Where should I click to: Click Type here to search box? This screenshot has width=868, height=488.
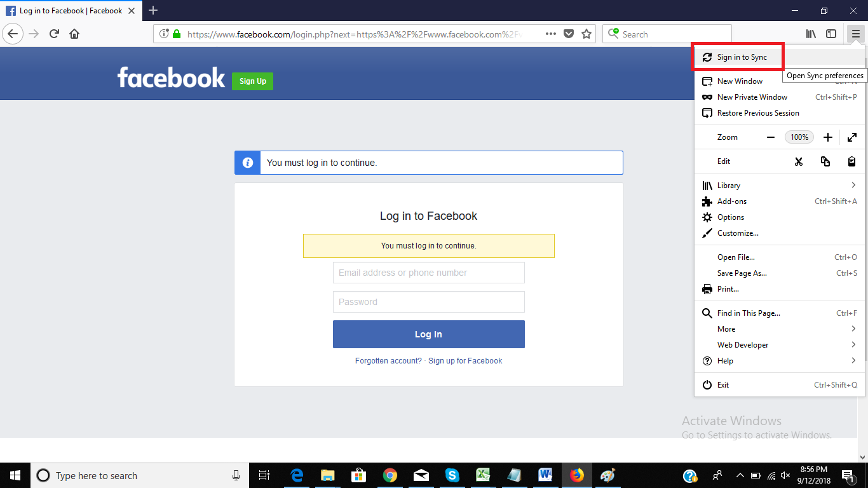pyautogui.click(x=140, y=475)
